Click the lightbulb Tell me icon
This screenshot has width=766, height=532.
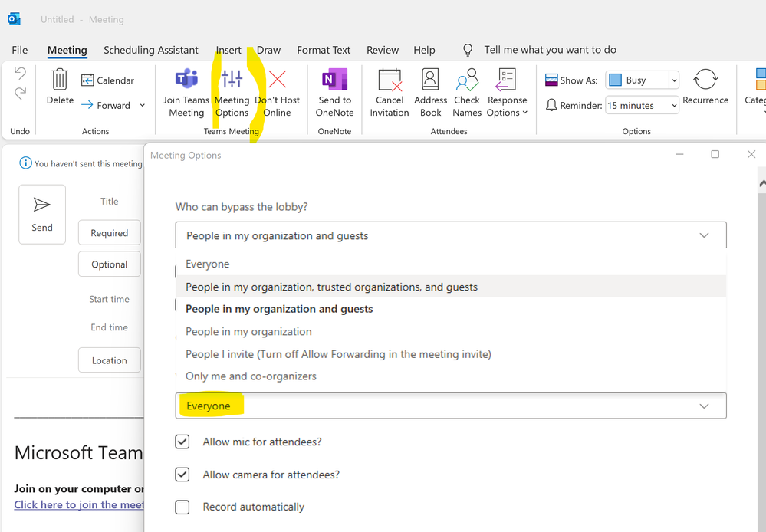[468, 50]
